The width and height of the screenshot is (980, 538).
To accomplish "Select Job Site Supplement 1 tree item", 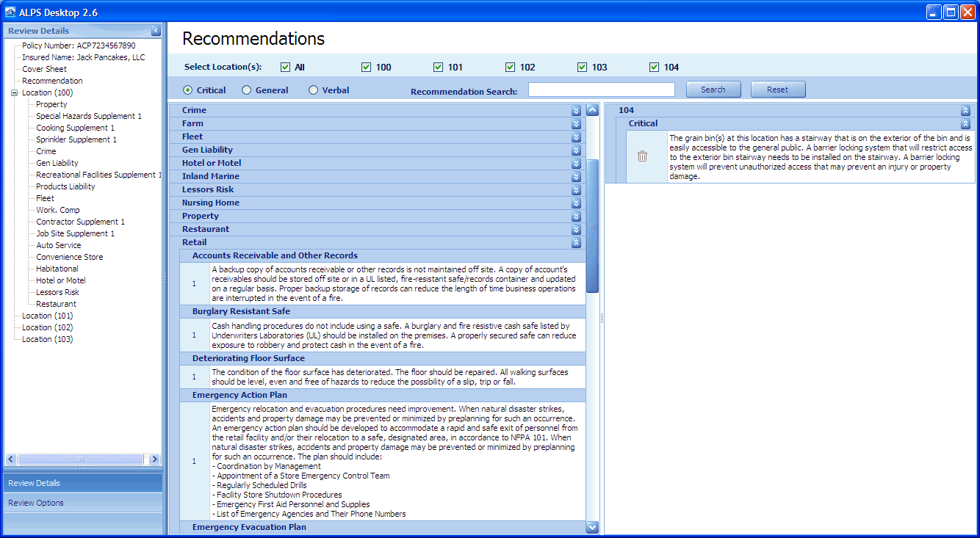I will click(x=76, y=233).
